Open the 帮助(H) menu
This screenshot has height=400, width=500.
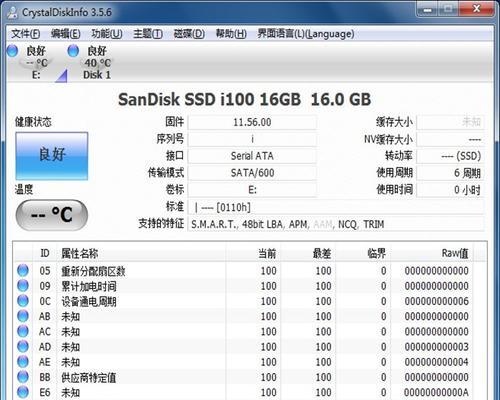click(231, 34)
